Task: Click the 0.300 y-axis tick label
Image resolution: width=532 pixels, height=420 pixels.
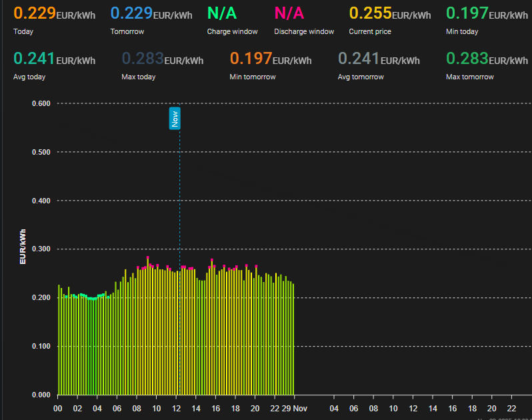Action: click(x=41, y=249)
